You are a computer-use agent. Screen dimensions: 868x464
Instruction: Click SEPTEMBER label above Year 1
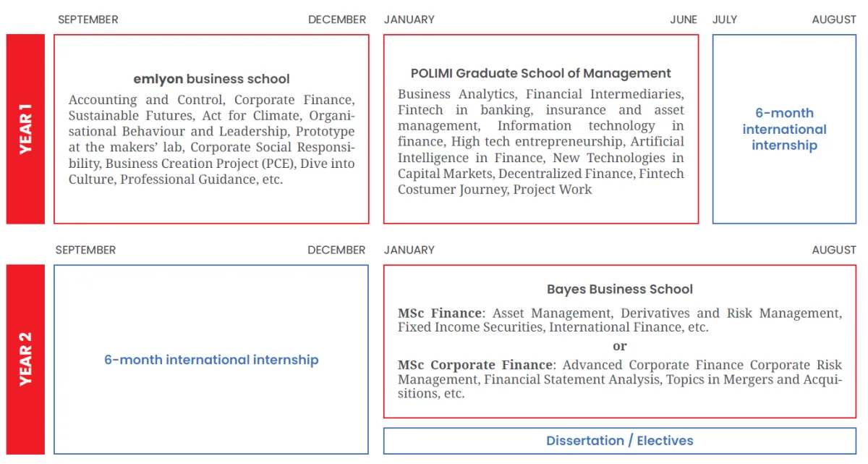[x=88, y=20]
